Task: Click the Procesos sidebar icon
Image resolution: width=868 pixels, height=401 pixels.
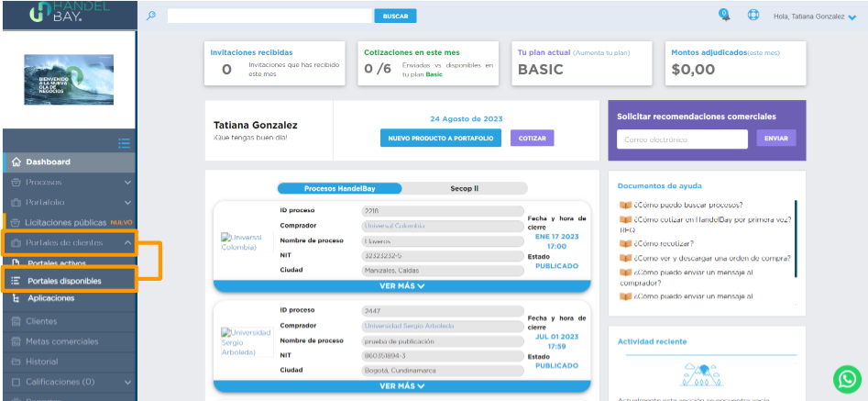Action: (16, 183)
